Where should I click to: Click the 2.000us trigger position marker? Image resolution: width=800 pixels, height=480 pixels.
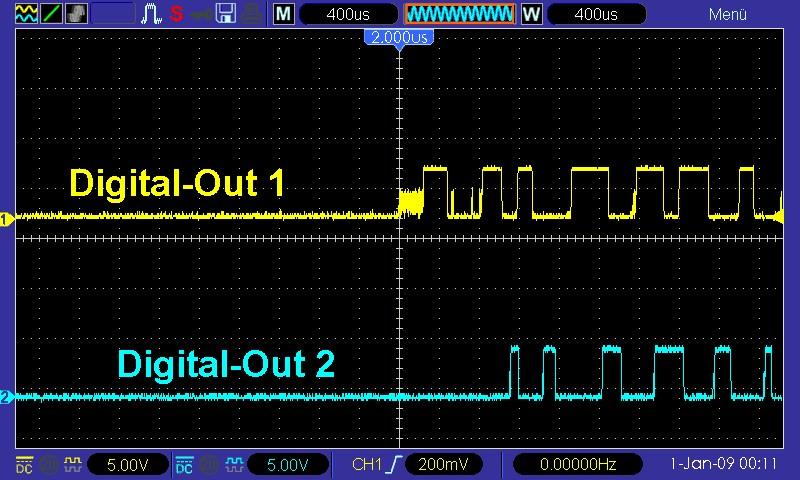click(399, 37)
